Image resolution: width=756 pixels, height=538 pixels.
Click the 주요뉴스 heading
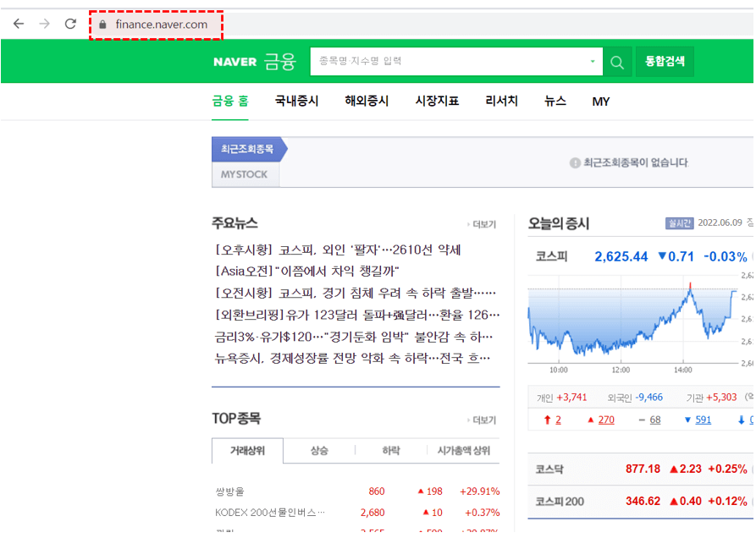(x=235, y=223)
